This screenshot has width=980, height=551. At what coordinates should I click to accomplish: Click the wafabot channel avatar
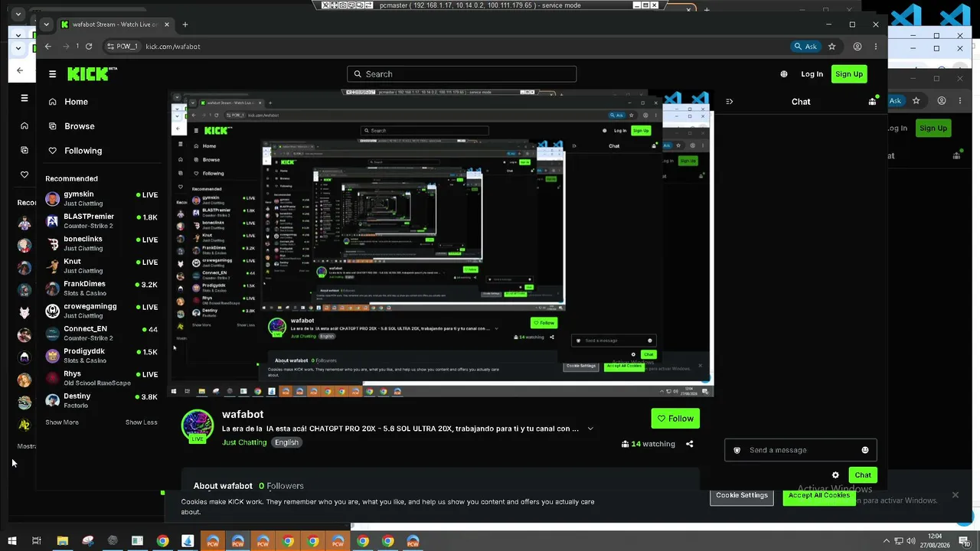point(198,425)
